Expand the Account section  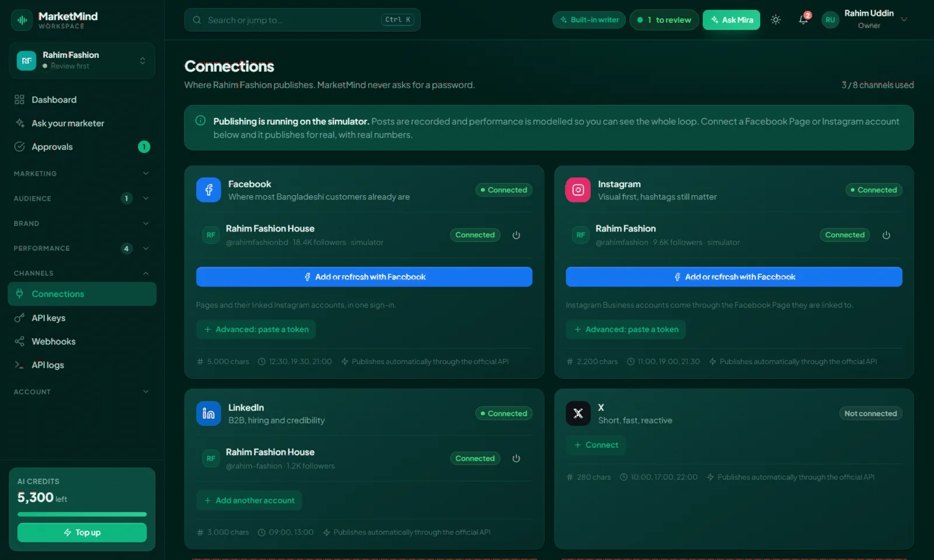[82, 392]
